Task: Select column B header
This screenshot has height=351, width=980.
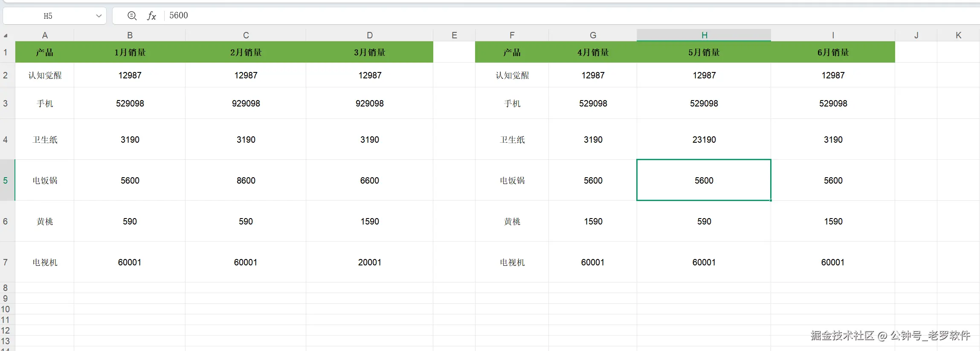Action: pyautogui.click(x=130, y=35)
